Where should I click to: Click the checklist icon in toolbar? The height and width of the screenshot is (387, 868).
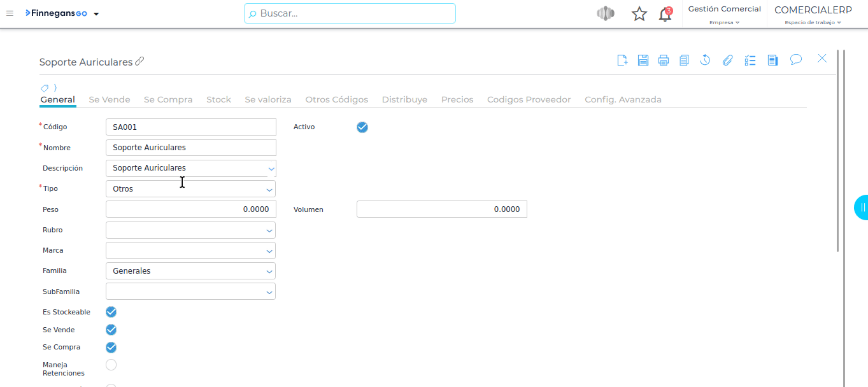pyautogui.click(x=750, y=60)
